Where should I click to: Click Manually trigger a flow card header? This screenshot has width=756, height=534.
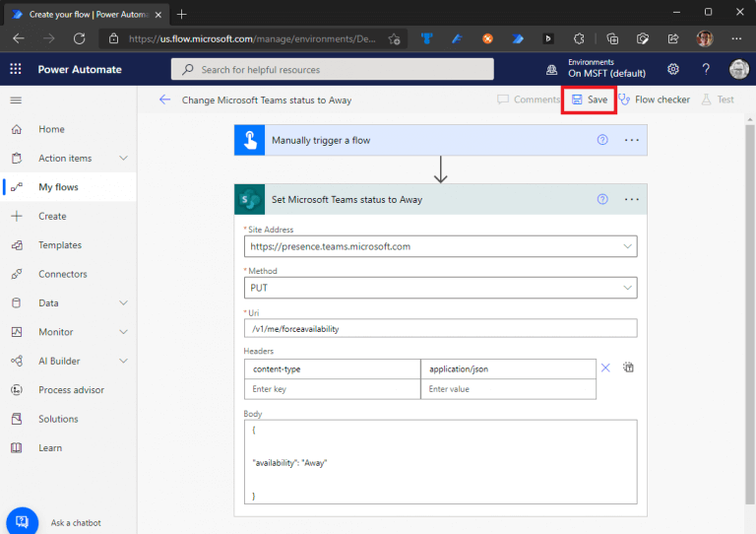(441, 140)
